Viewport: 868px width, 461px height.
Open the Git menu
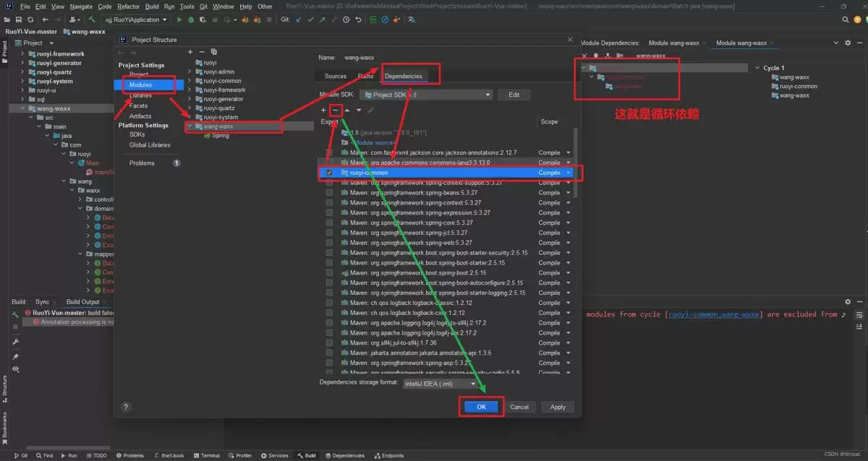point(203,7)
